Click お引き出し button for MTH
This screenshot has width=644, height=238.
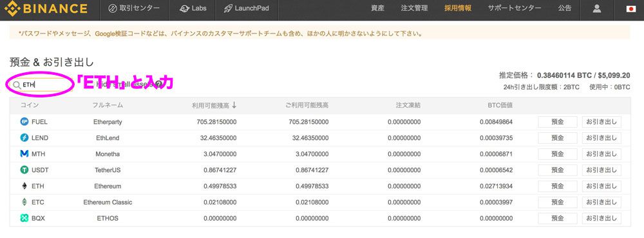601,154
